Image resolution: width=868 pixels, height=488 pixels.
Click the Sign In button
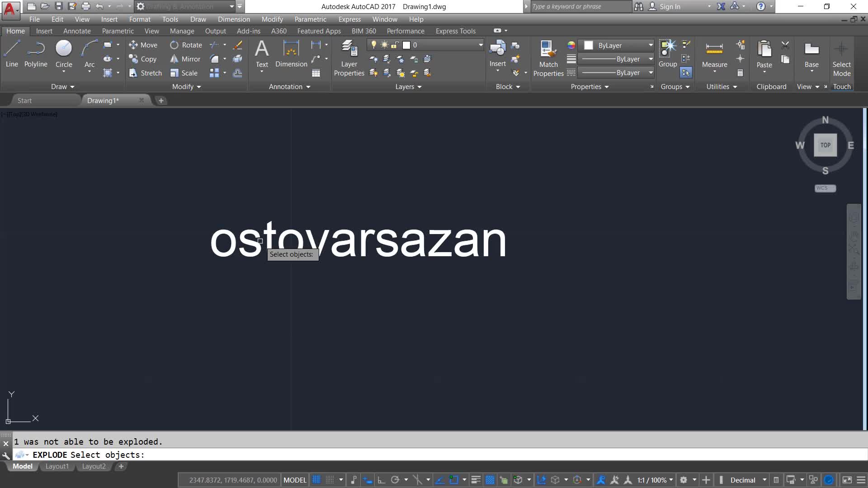click(669, 6)
